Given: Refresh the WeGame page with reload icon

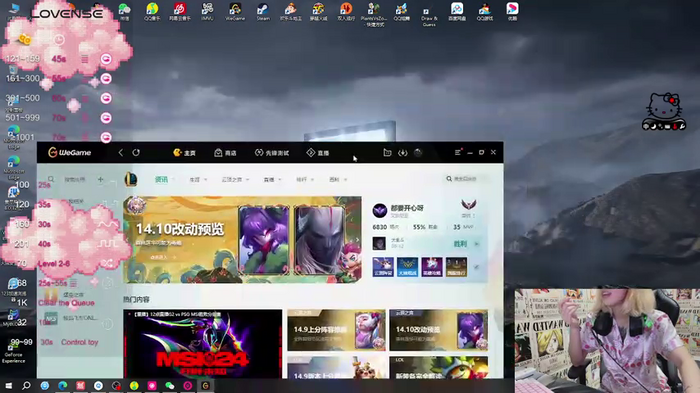Looking at the screenshot, I should pos(136,153).
